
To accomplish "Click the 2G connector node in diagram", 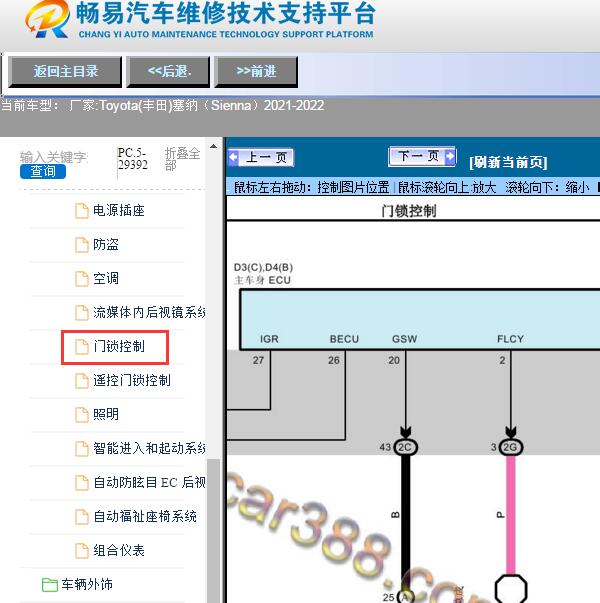I will [510, 447].
